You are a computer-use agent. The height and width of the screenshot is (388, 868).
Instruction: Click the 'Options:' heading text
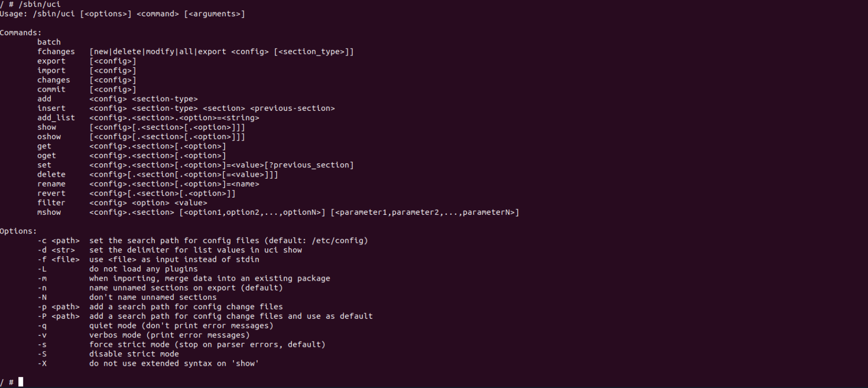[18, 231]
